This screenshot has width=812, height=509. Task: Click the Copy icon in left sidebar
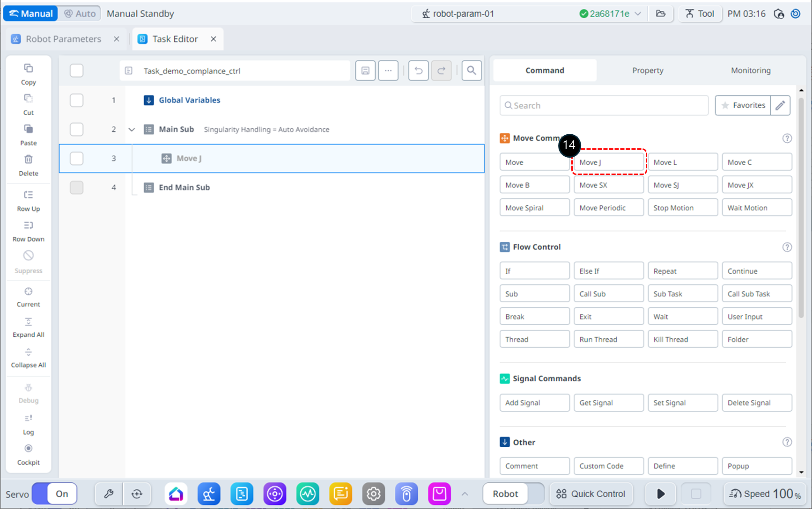click(x=28, y=69)
